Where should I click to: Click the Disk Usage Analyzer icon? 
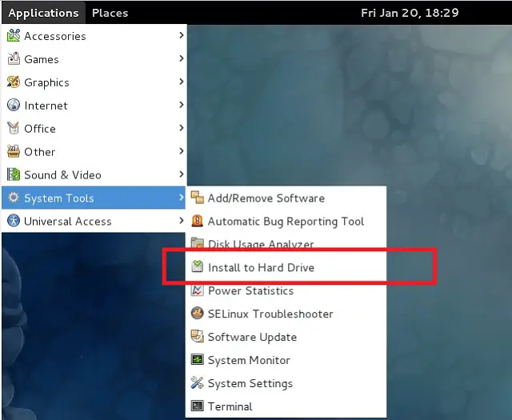pos(198,243)
